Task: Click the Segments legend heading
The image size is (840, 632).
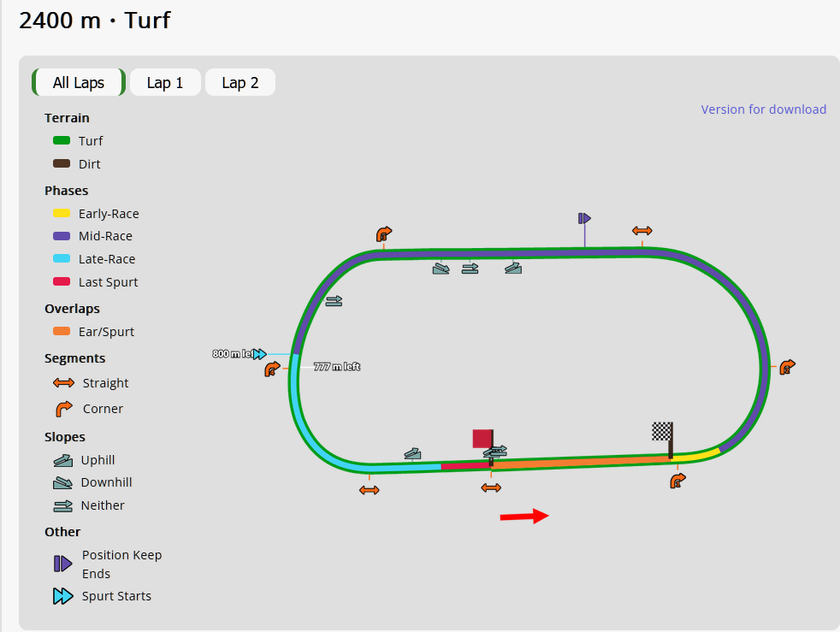Action: point(75,358)
